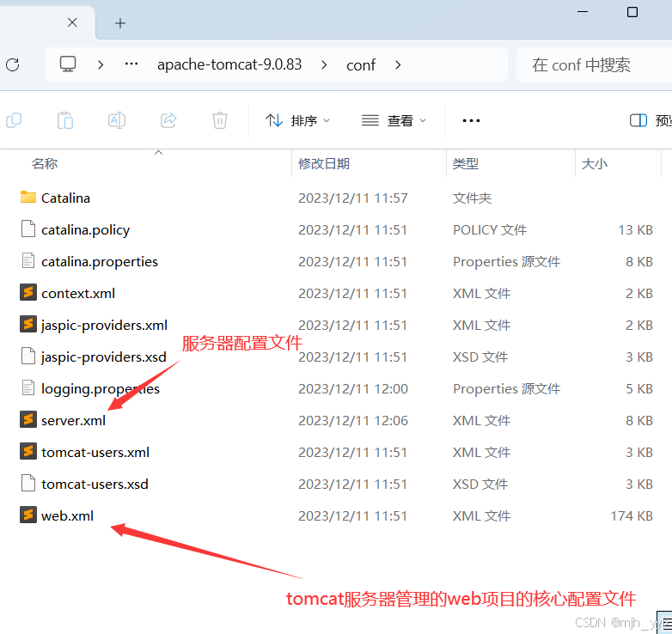Screen dimensions: 672x634
Task: Click the conf breadcrumb segment
Action: (361, 65)
